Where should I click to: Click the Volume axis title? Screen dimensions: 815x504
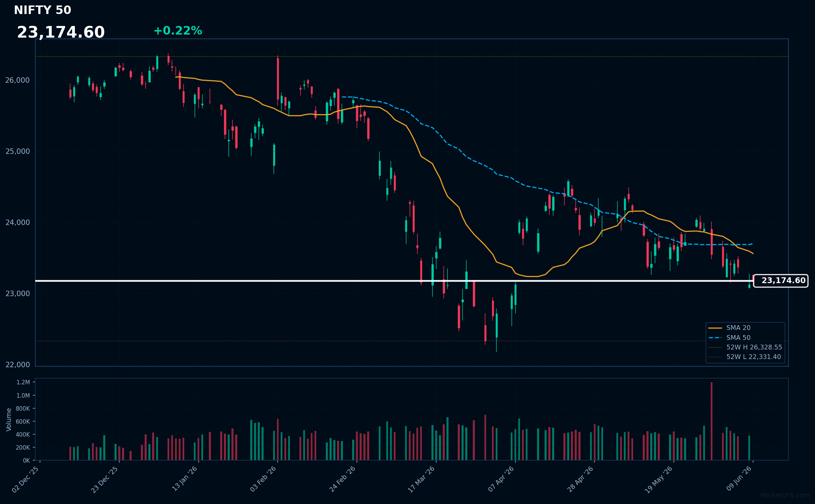[9, 420]
